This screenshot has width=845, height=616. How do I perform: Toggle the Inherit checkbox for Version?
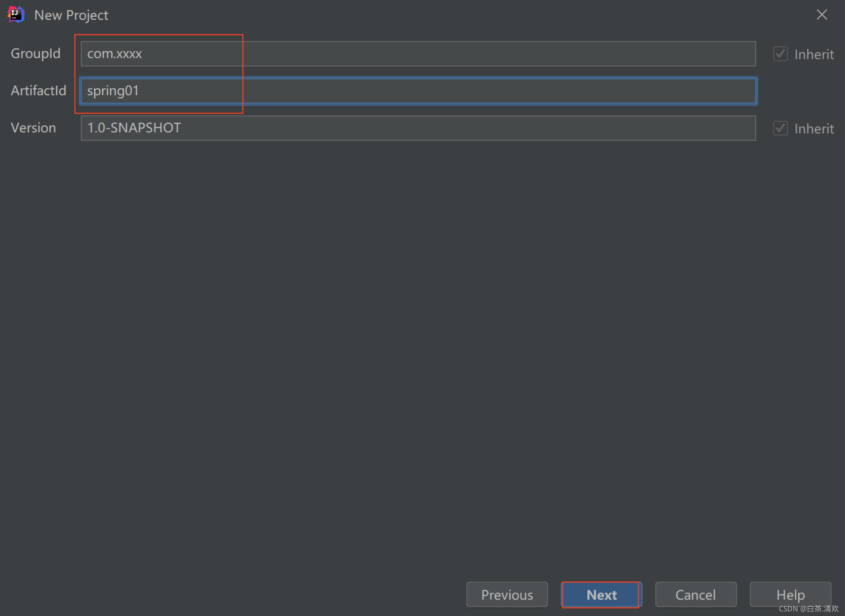tap(780, 128)
